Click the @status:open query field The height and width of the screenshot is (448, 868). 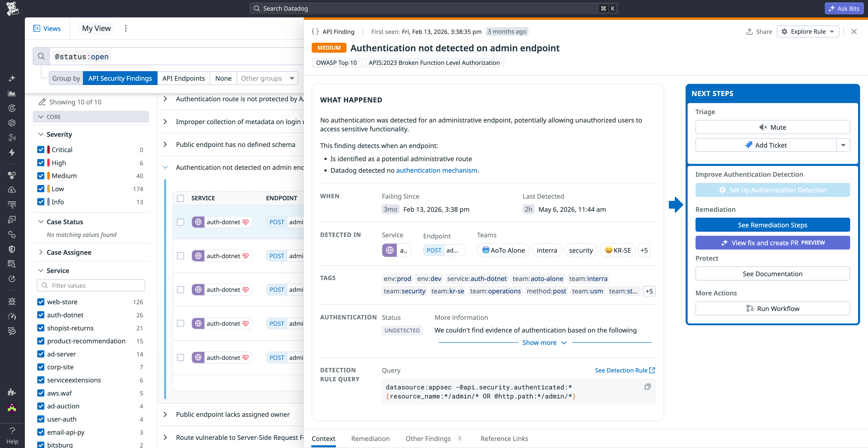[177, 56]
